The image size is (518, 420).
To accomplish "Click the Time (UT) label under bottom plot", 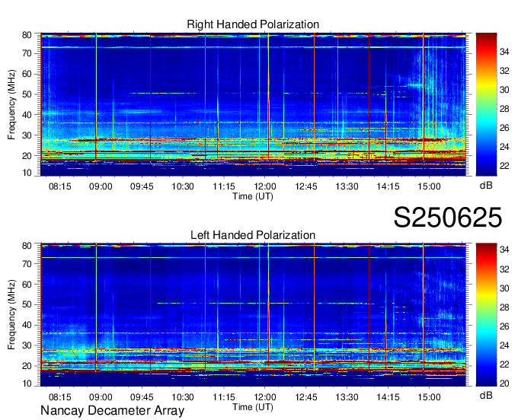I will pyautogui.click(x=253, y=407).
